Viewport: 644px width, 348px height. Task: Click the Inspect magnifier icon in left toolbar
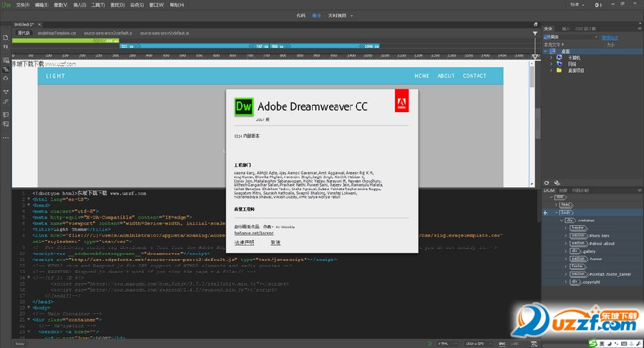6,60
